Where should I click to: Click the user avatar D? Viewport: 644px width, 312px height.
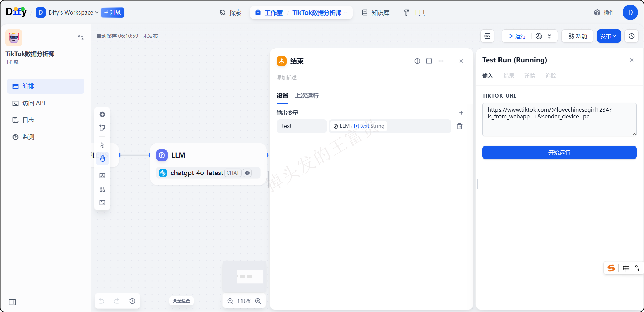pyautogui.click(x=630, y=12)
